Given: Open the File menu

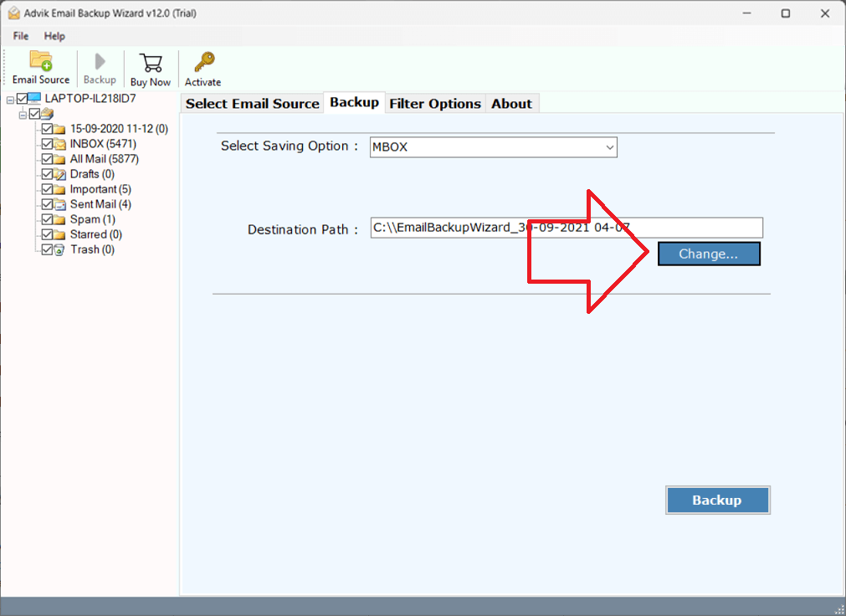Looking at the screenshot, I should (21, 36).
